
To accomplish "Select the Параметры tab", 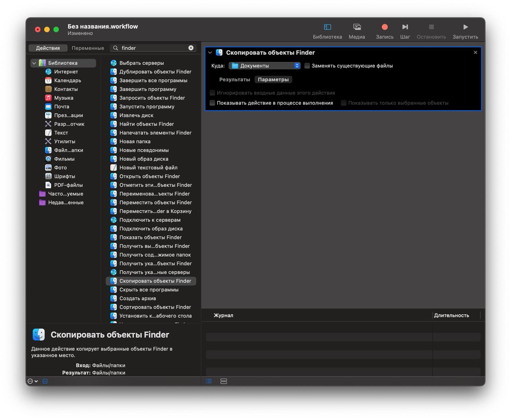I will tap(273, 80).
